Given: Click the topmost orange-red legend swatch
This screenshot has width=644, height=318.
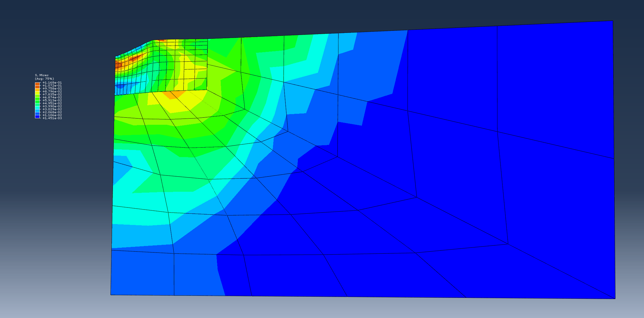Looking at the screenshot, I should click(37, 84).
